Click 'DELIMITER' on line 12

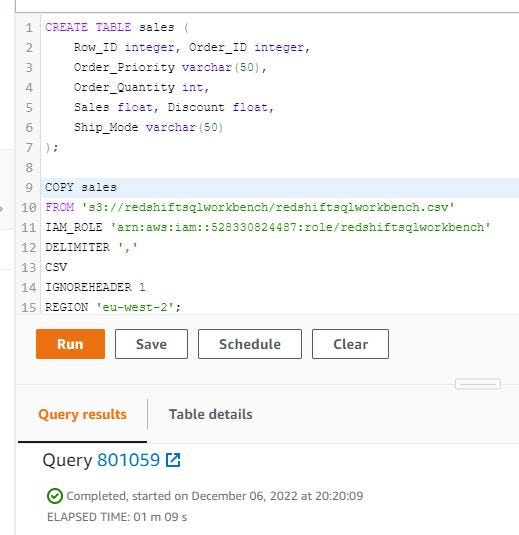(77, 247)
